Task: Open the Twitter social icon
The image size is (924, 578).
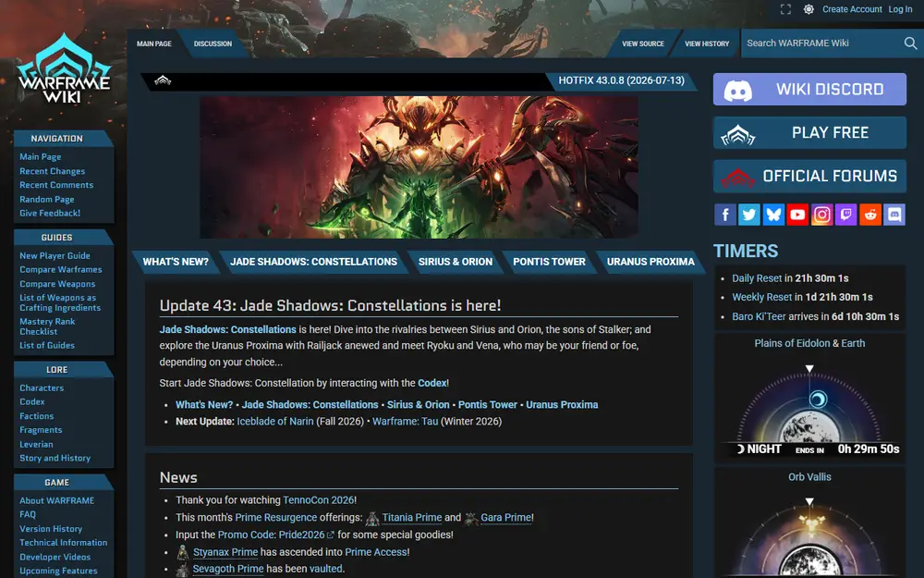Action: pos(749,215)
